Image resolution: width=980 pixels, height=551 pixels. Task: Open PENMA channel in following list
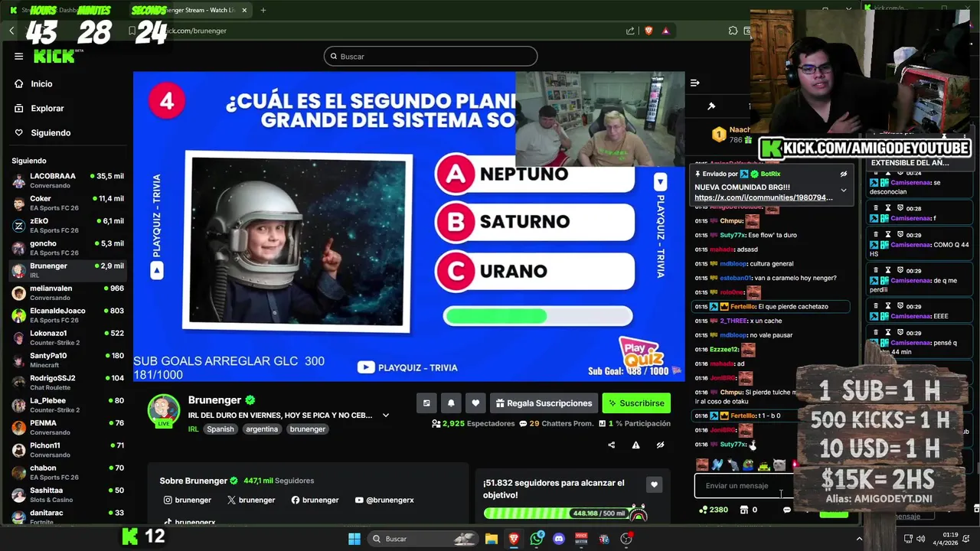click(67, 427)
